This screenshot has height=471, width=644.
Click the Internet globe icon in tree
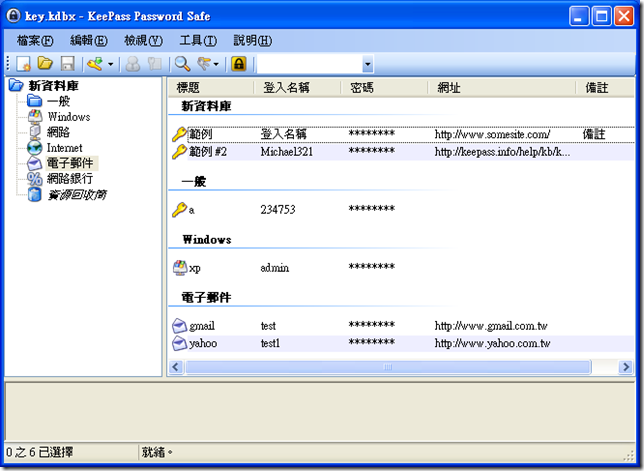click(35, 148)
